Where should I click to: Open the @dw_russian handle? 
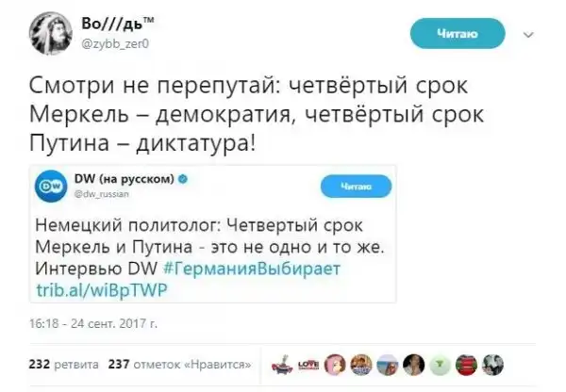[101, 194]
